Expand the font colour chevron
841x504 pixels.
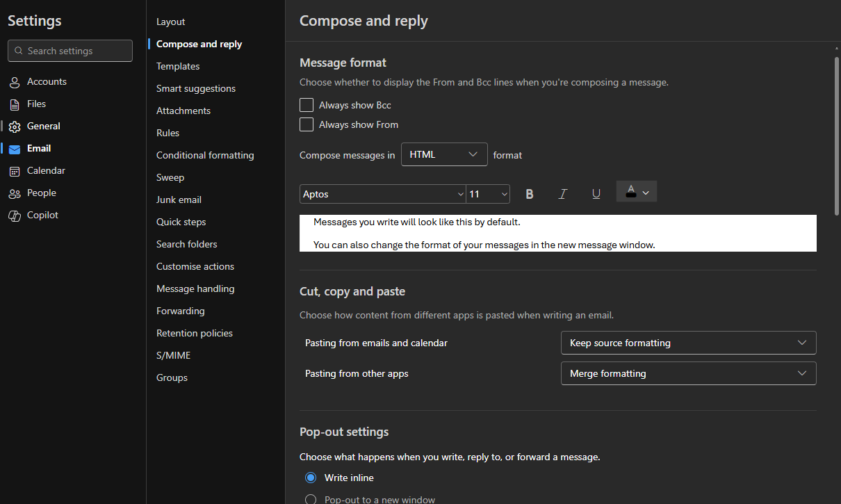point(646,193)
